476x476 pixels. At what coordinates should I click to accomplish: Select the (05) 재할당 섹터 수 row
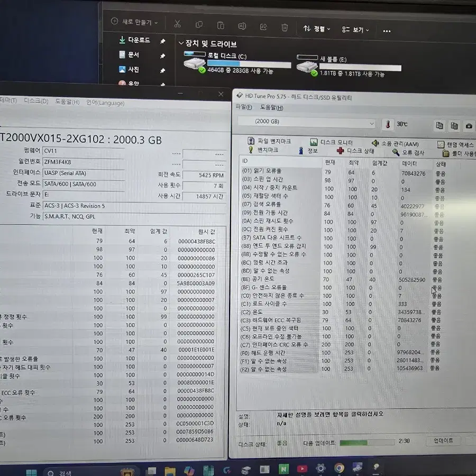(x=343, y=197)
